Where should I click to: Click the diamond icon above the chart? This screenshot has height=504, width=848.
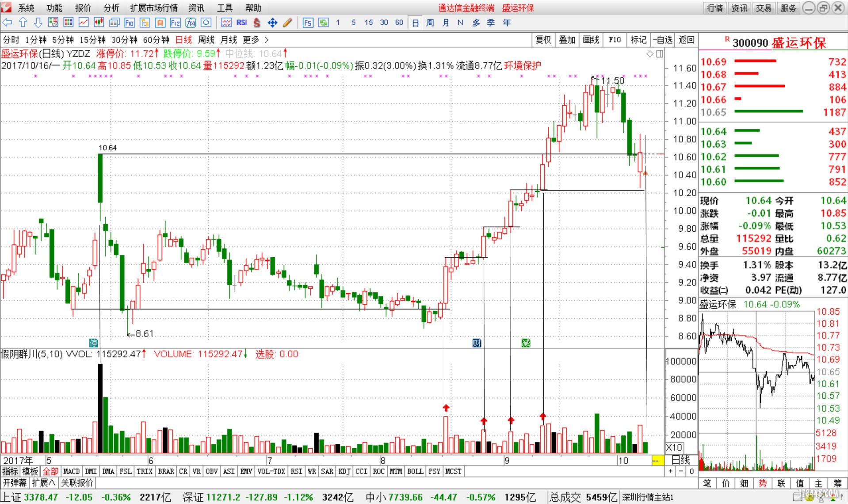[650, 54]
